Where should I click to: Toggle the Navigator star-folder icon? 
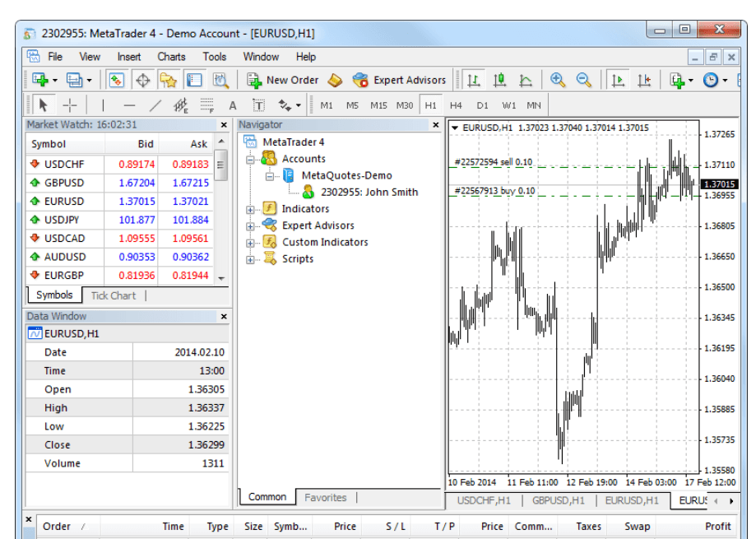click(x=169, y=80)
